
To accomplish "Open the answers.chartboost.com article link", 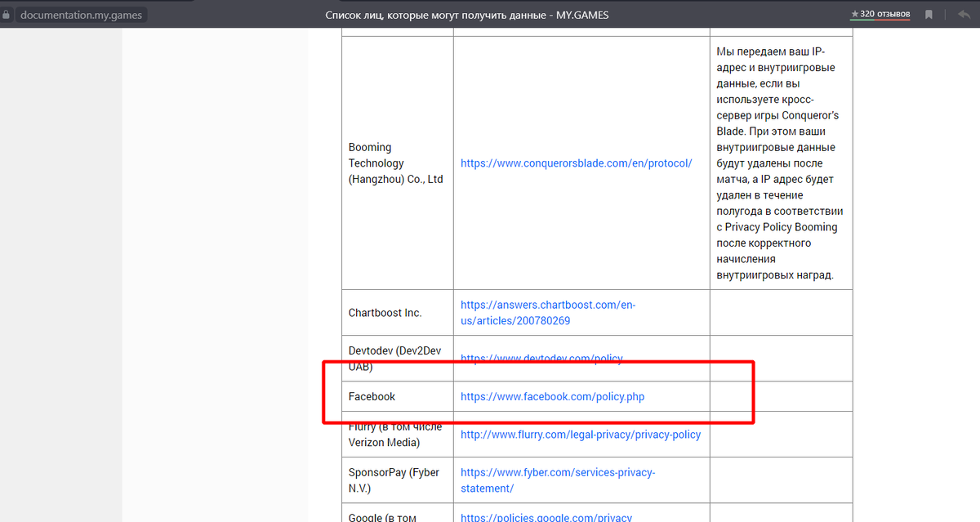I will [548, 313].
